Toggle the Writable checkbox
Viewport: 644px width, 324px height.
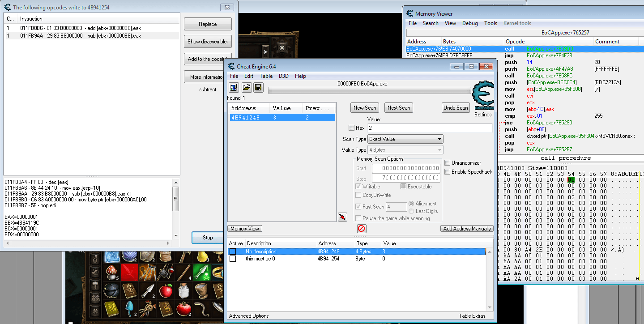point(358,187)
